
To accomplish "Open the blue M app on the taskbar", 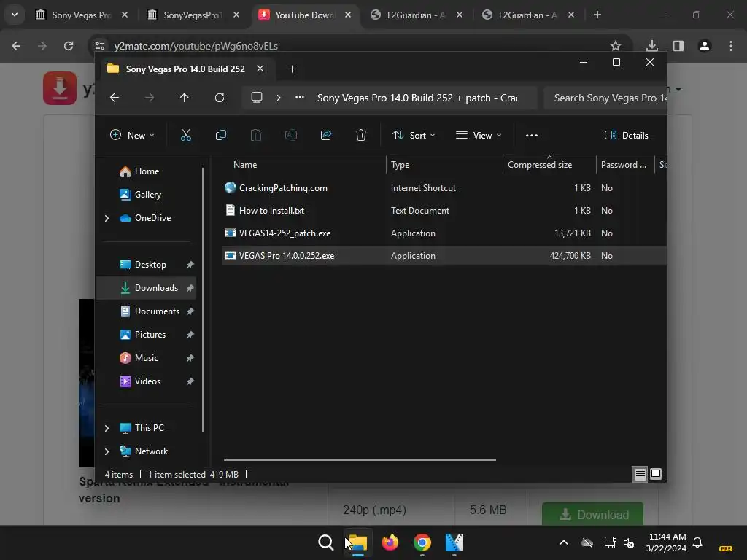I will click(x=454, y=542).
